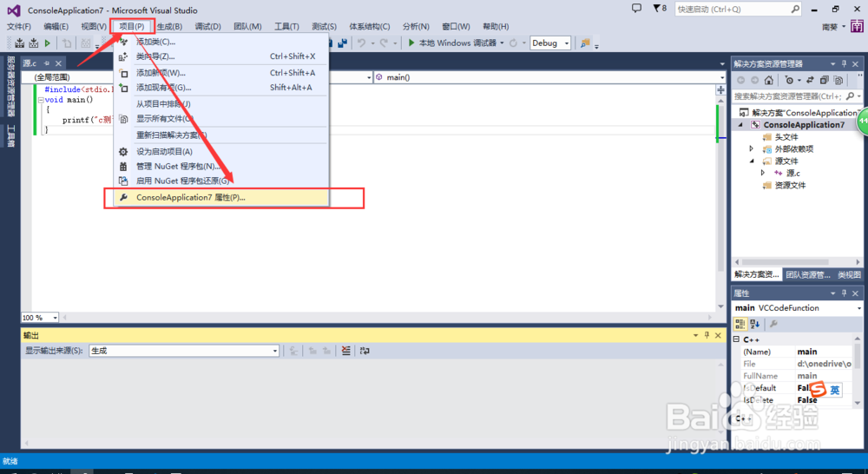Open the main VCCodeFunction object dropdown
The height and width of the screenshot is (474, 868).
click(x=858, y=308)
